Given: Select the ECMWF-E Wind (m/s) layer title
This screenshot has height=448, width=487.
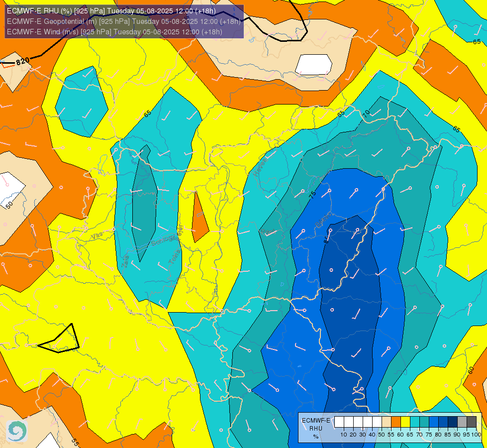Looking at the screenshot, I should (114, 32).
